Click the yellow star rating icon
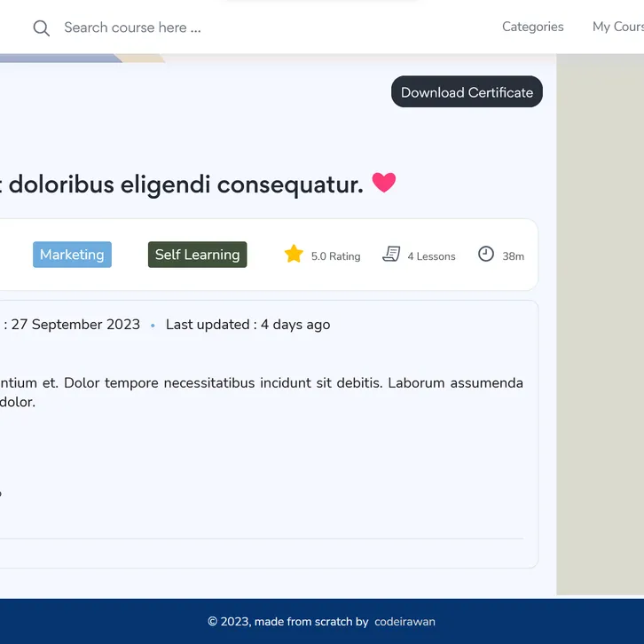Viewport: 644px width, 644px height. (294, 255)
